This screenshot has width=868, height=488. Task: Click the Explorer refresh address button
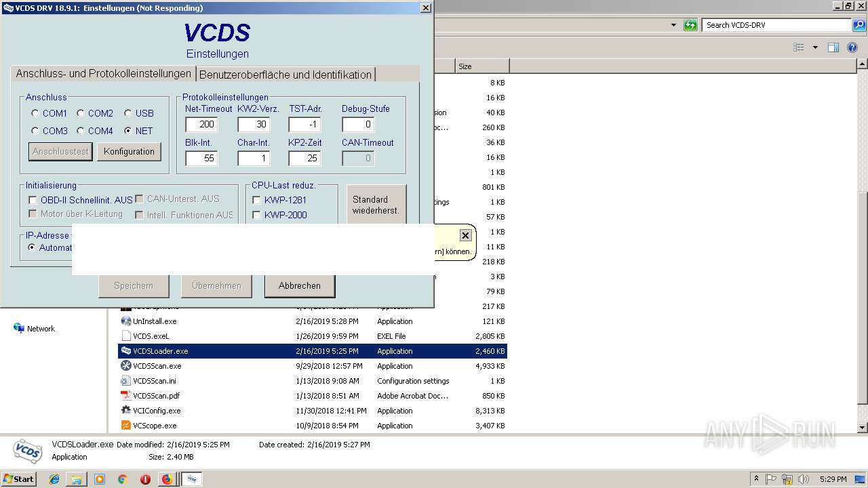[690, 25]
